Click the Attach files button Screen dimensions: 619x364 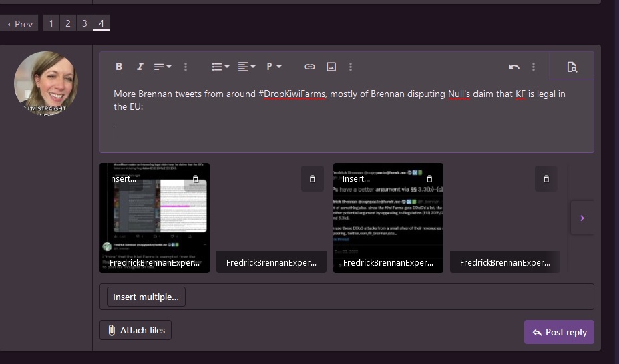click(136, 330)
